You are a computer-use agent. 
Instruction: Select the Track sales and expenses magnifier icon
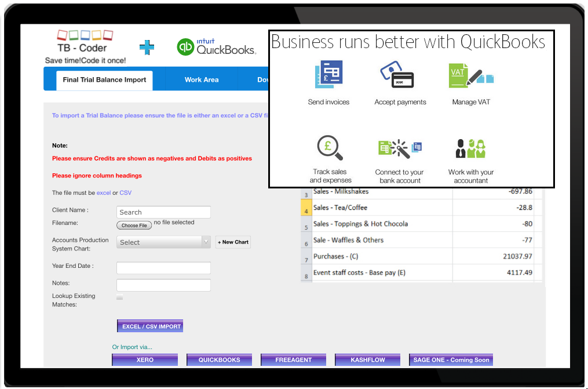pos(330,147)
